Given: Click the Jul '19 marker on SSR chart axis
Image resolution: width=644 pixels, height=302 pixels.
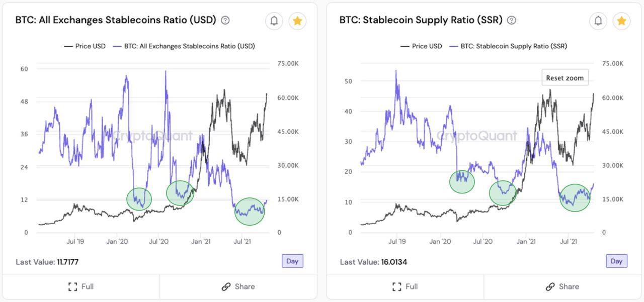Looking at the screenshot, I should 397,242.
